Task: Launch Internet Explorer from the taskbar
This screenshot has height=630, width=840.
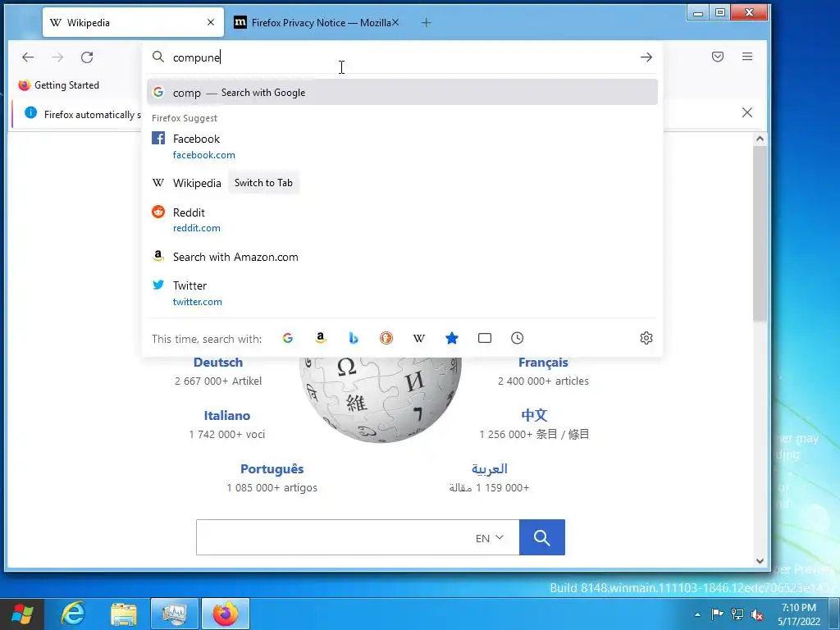Action: click(x=73, y=614)
